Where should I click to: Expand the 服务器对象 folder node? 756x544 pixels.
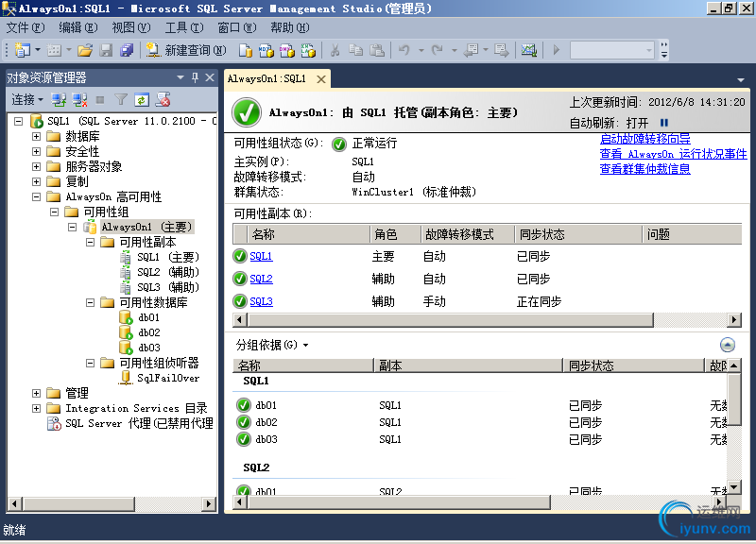click(x=36, y=166)
